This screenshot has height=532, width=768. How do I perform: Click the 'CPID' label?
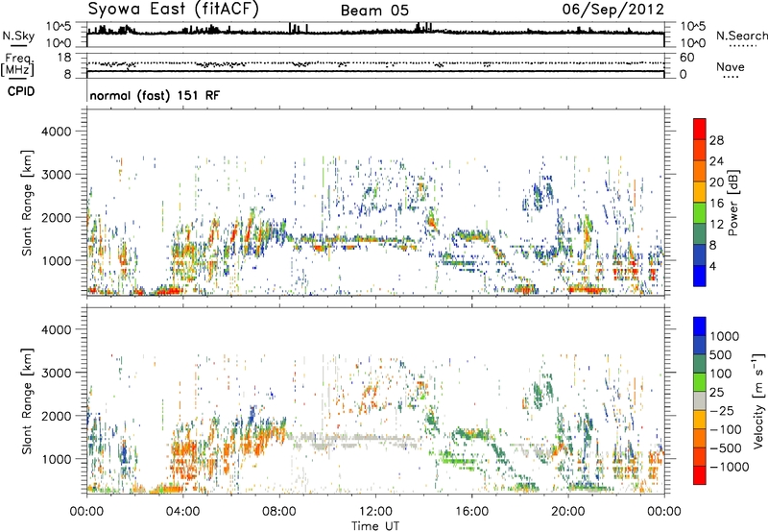point(21,91)
